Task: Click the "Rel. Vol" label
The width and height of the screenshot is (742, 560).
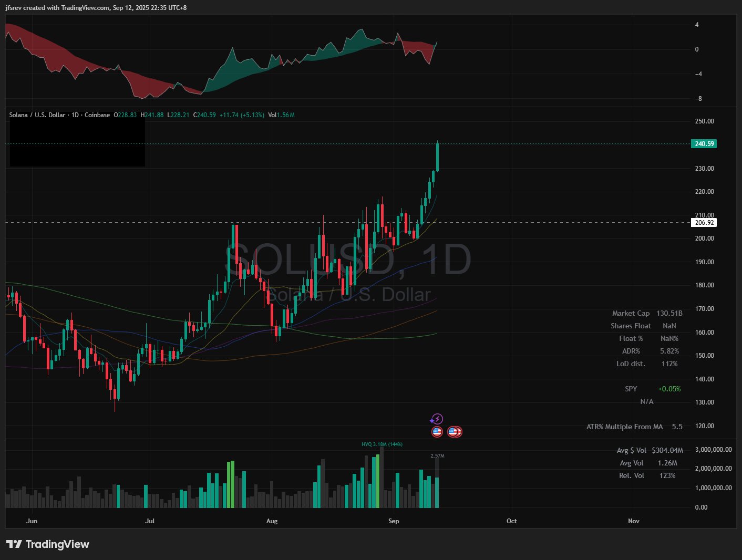Action: pyautogui.click(x=632, y=475)
